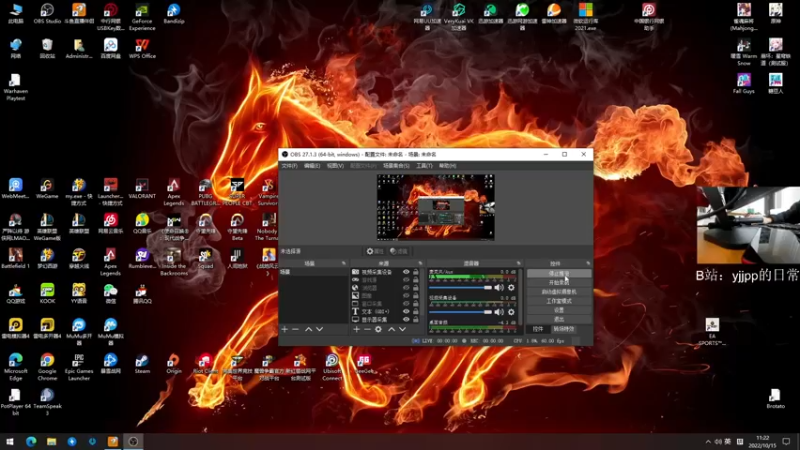800x450 pixels.
Task: Open the Steam desktop icon
Action: coord(142,362)
